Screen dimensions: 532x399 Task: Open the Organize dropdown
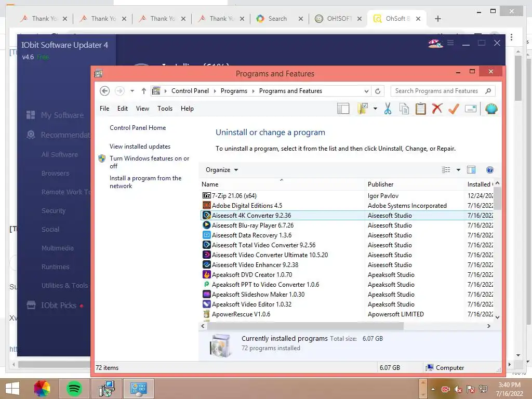pos(222,170)
